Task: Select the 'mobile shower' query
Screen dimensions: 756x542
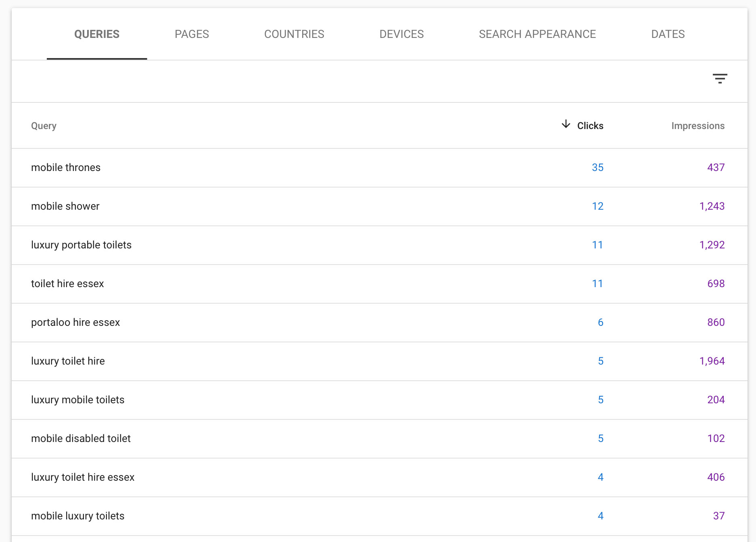Action: (x=65, y=206)
